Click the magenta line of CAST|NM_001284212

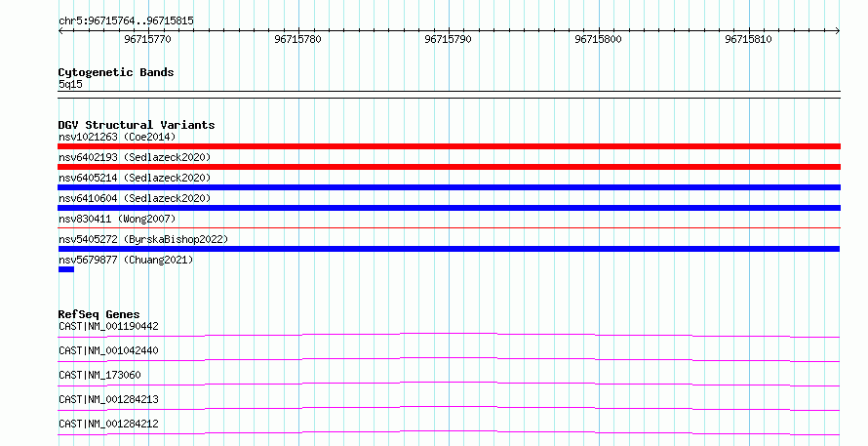point(449,432)
